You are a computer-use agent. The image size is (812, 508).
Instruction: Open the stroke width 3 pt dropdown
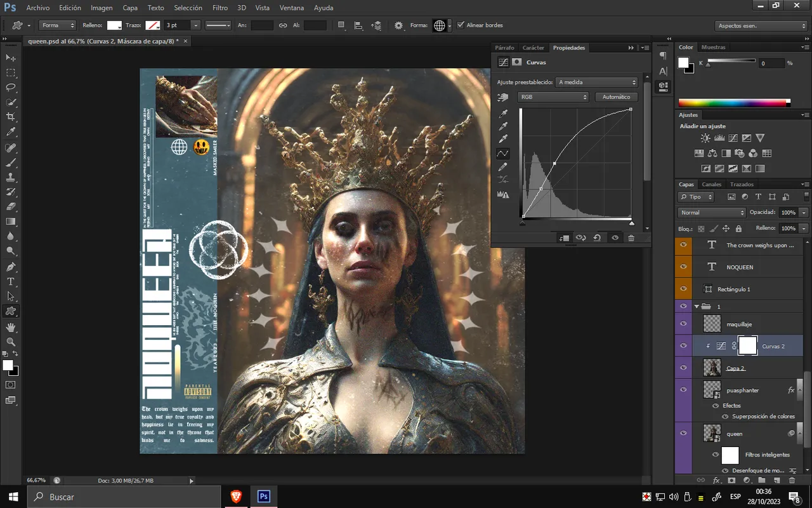tap(195, 25)
